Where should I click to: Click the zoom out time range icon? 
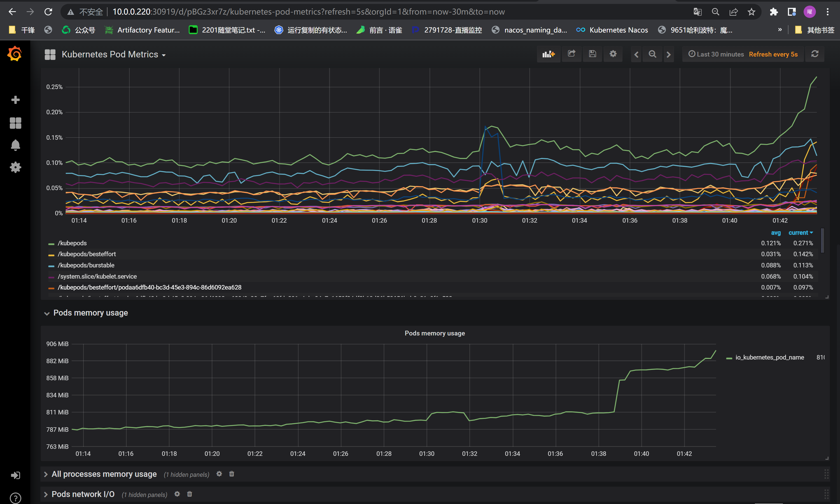point(652,54)
